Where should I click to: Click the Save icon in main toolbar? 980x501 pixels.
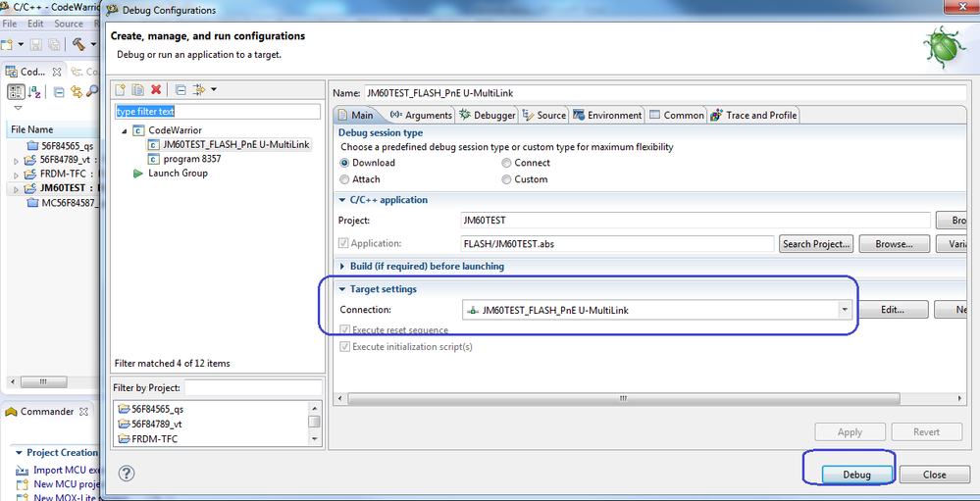(x=36, y=44)
